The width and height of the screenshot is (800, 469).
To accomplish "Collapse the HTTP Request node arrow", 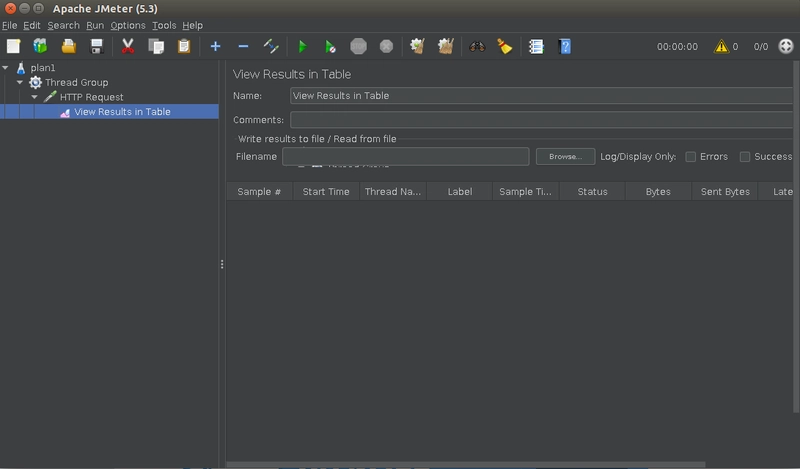I will (x=35, y=96).
